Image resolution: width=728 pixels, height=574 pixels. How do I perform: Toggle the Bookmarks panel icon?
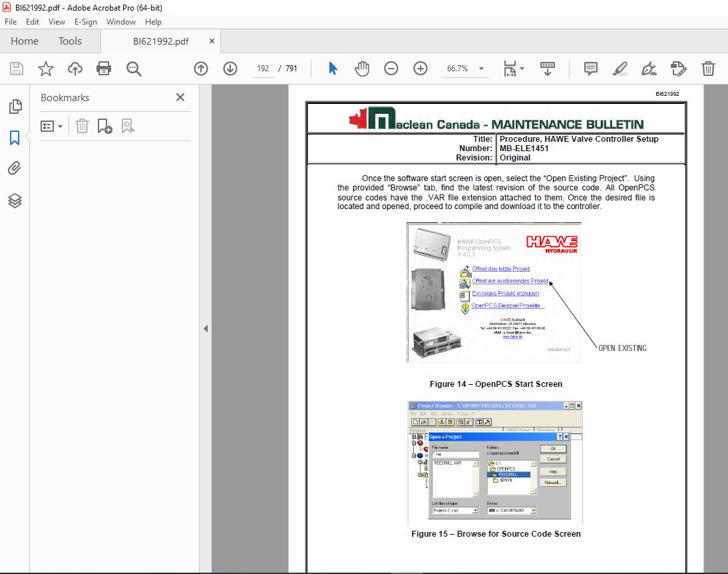[15, 138]
